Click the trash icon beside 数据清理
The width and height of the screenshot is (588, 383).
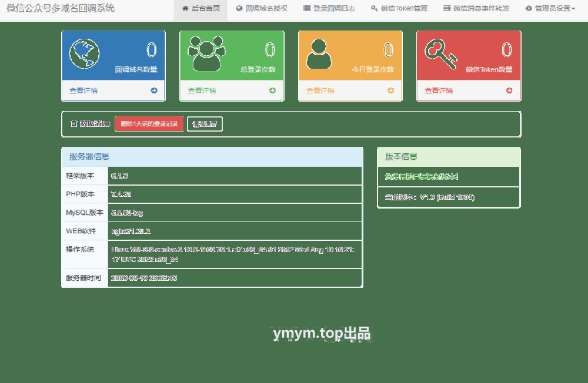(74, 124)
